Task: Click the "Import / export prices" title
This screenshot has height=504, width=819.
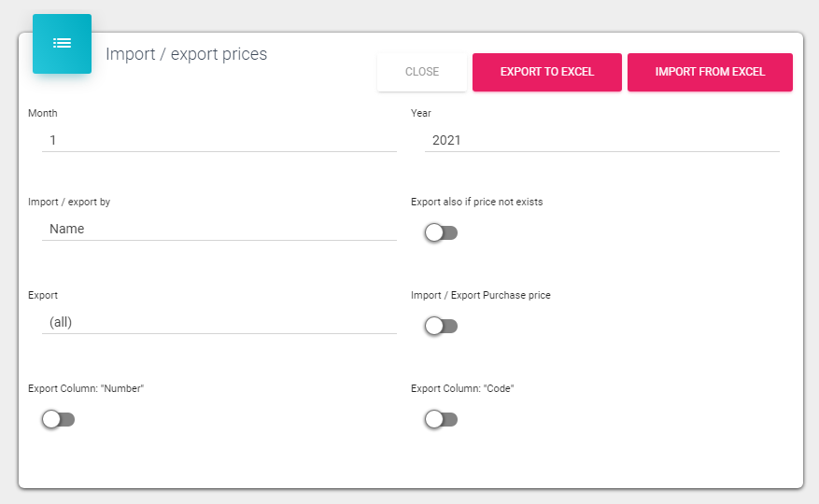Action: 186,54
